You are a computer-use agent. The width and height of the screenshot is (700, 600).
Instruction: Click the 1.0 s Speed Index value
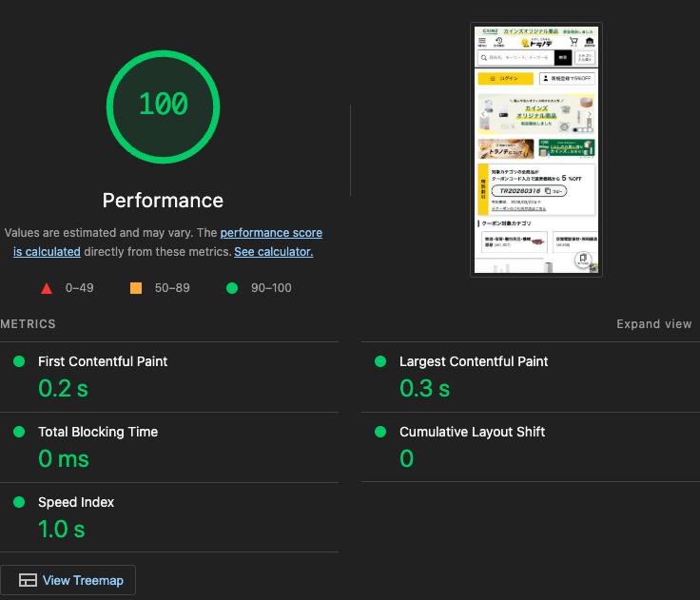tap(62, 529)
